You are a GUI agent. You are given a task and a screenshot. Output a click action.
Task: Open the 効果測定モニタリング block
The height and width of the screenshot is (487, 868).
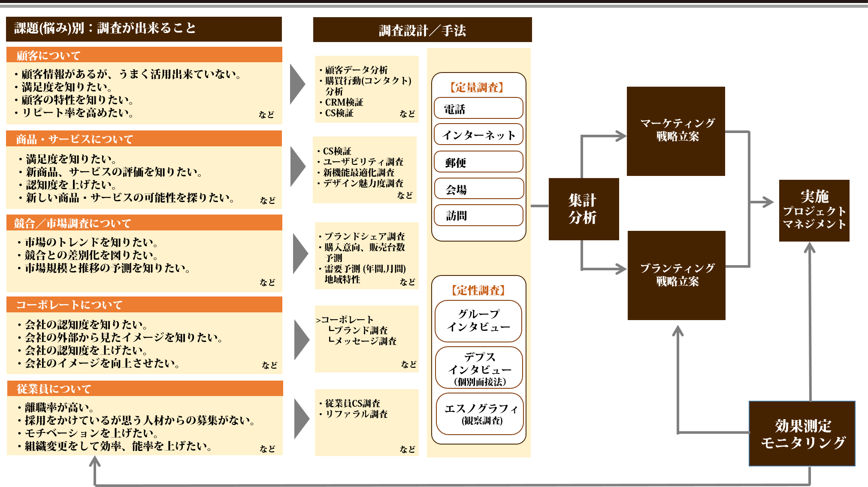click(802, 433)
